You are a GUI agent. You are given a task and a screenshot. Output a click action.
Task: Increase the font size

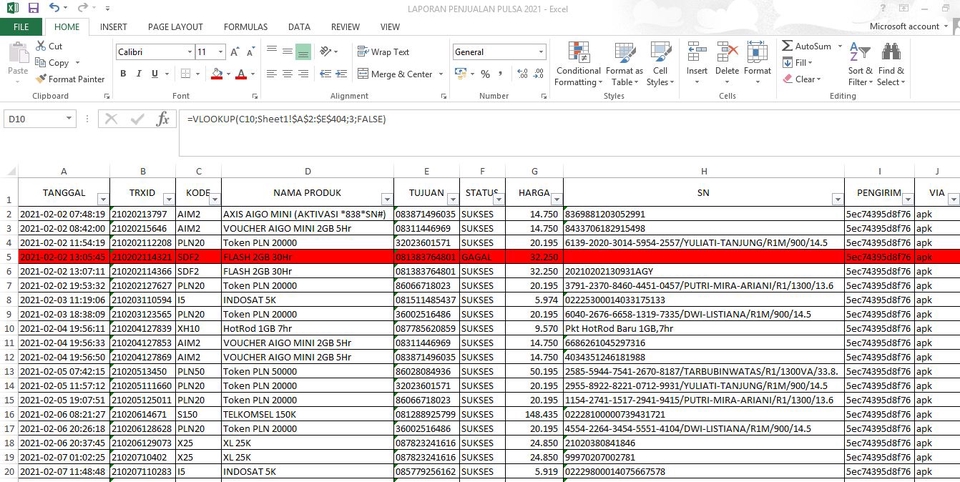pyautogui.click(x=235, y=52)
